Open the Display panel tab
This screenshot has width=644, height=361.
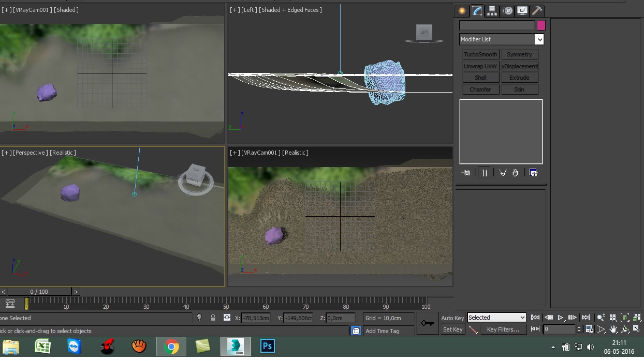[522, 10]
